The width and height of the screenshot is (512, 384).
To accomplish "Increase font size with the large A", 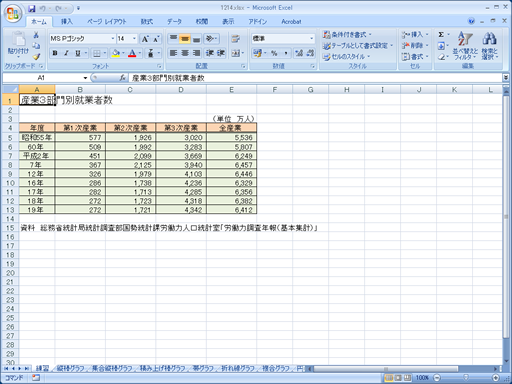I will pyautogui.click(x=145, y=39).
